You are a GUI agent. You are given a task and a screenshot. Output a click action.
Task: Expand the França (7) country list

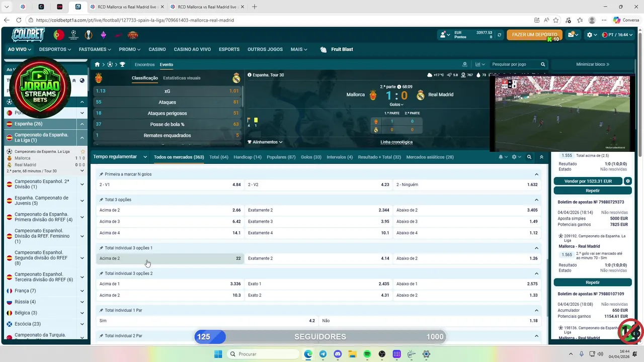click(x=82, y=291)
